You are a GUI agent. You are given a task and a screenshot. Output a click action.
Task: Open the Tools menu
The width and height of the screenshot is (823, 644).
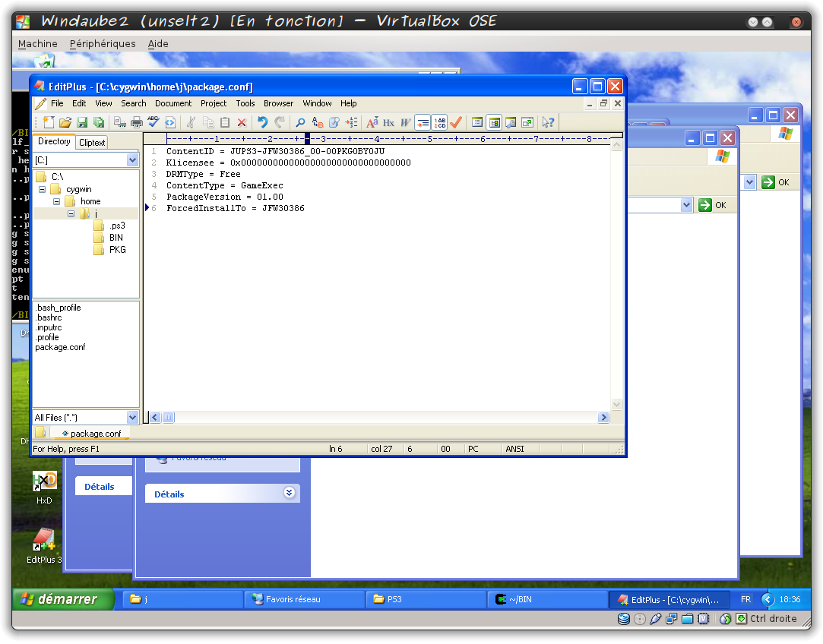tap(245, 103)
